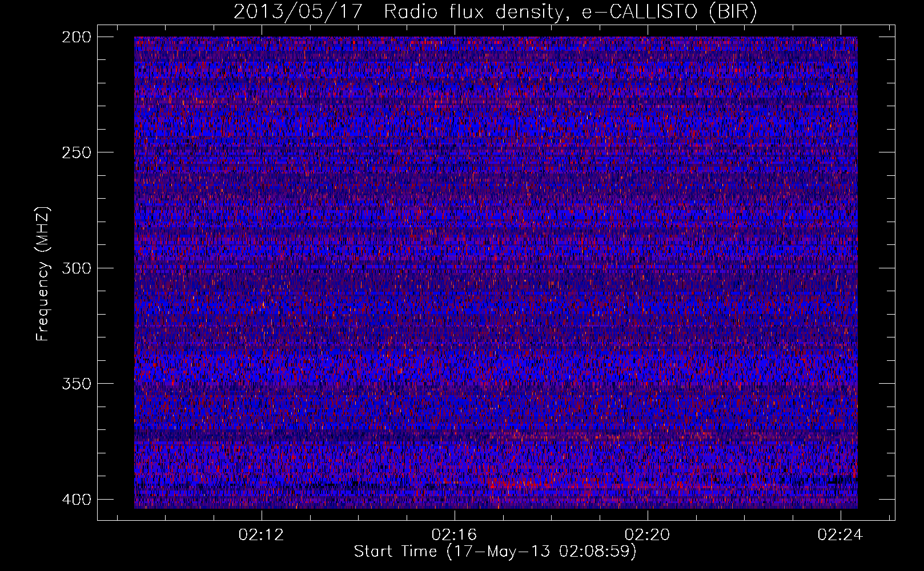Image resolution: width=924 pixels, height=571 pixels.
Task: Click the plot title '2013/05/17 Radio flux density, e-CALLISTO (BIR)'
Action: point(495,11)
